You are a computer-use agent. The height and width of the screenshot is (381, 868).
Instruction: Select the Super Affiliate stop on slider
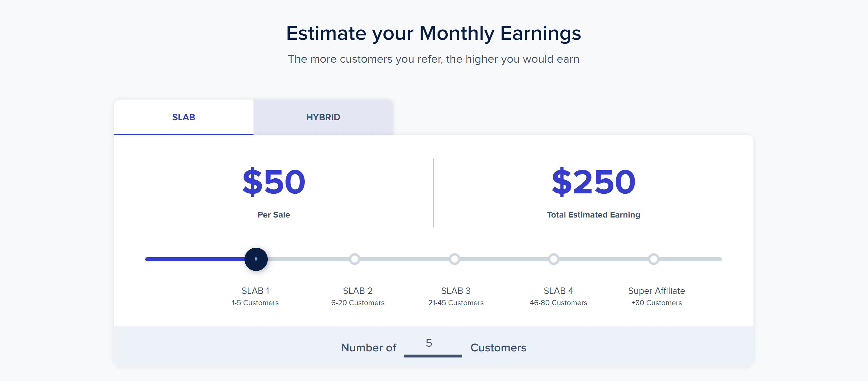pos(653,259)
